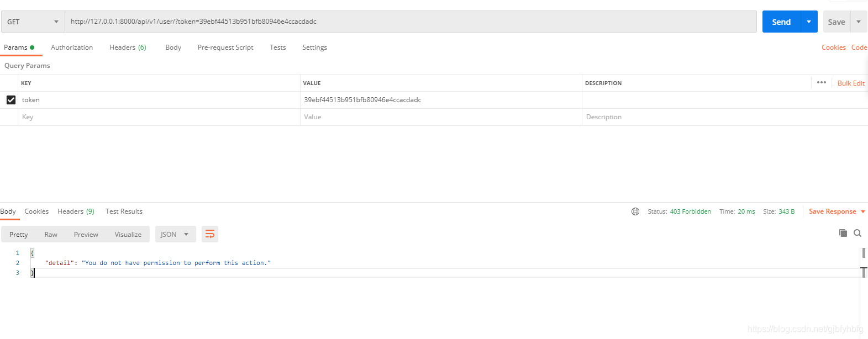
Task: Click the empty Key placeholder field
Action: click(159, 117)
